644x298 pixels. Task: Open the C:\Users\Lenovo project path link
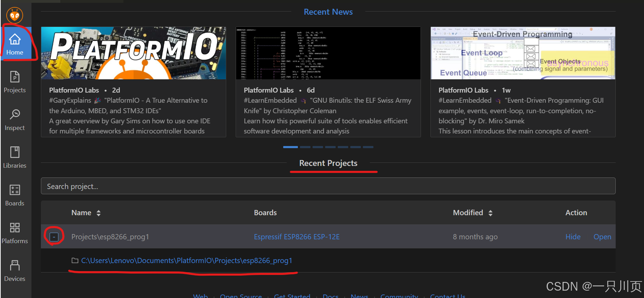pos(187,261)
